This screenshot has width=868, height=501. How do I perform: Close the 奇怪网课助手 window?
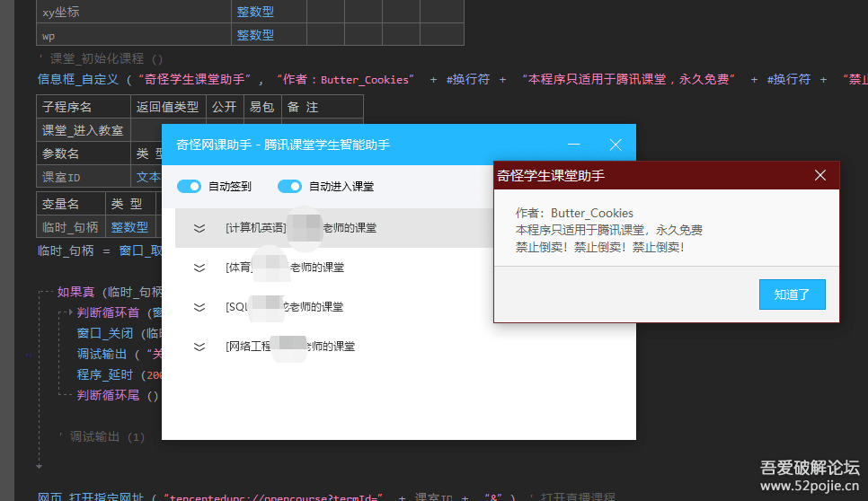pyautogui.click(x=616, y=145)
